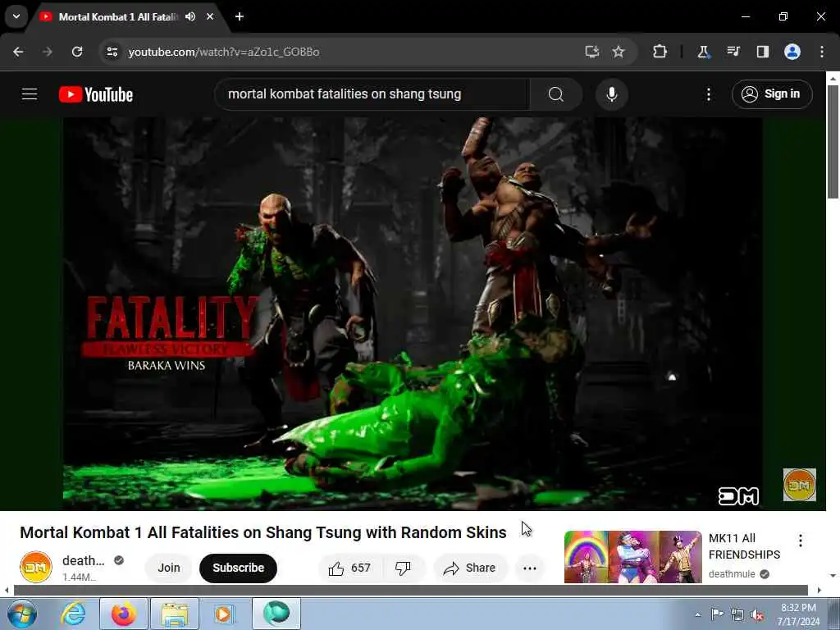Click the horizontal scrollbar left arrow
This screenshot has height=630, width=840.
pyautogui.click(x=7, y=591)
